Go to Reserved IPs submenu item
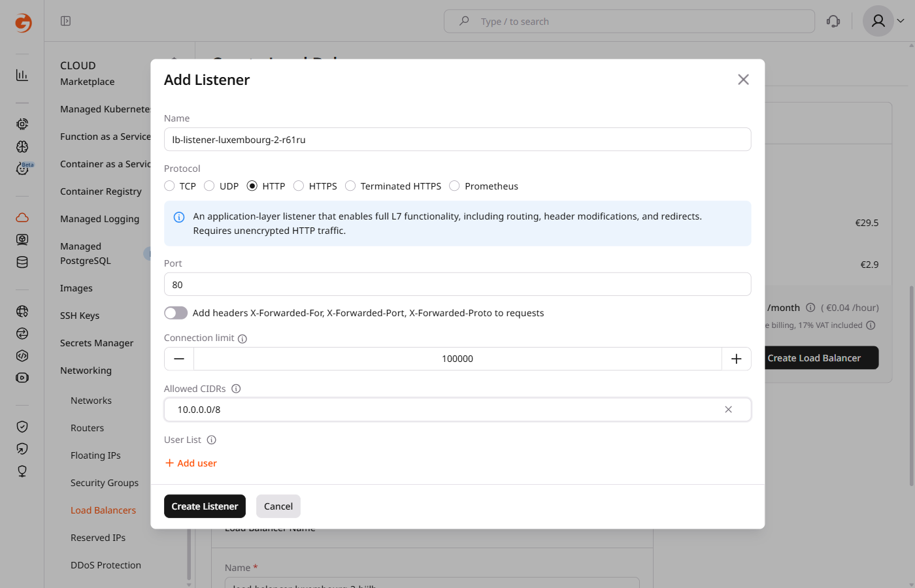The image size is (915, 588). click(x=98, y=538)
